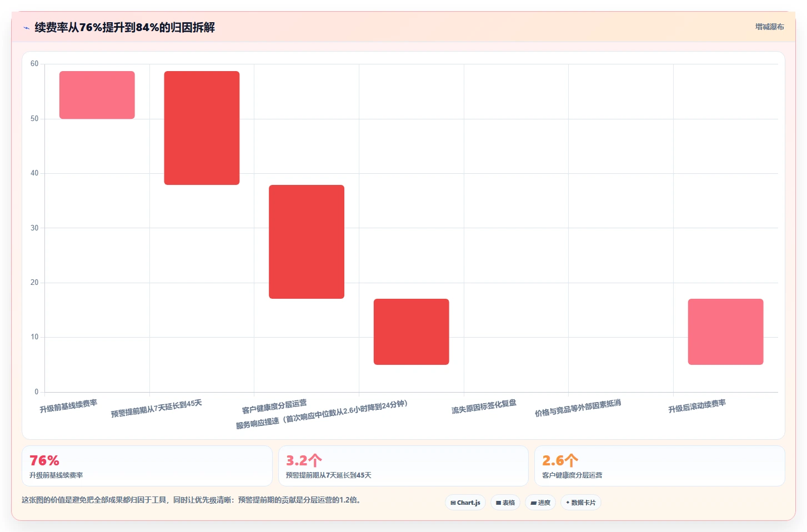807x532 pixels.
Task: Select the red bar above the 服务响应提速 label
Action: [x=411, y=332]
